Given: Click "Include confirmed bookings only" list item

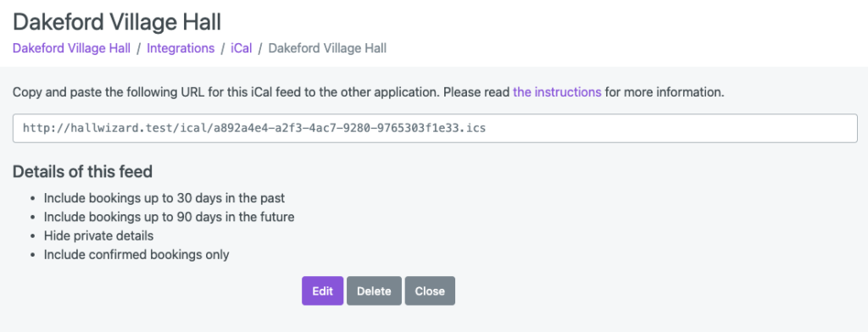Looking at the screenshot, I should tap(136, 255).
